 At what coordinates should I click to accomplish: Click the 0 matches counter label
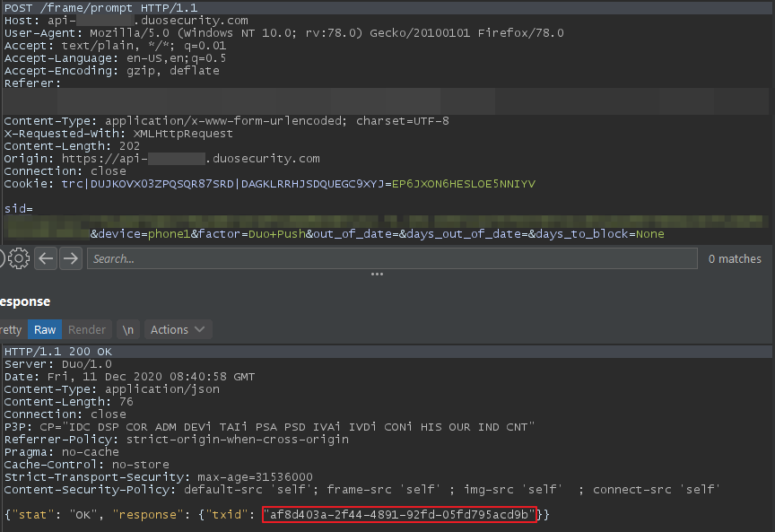pos(735,259)
